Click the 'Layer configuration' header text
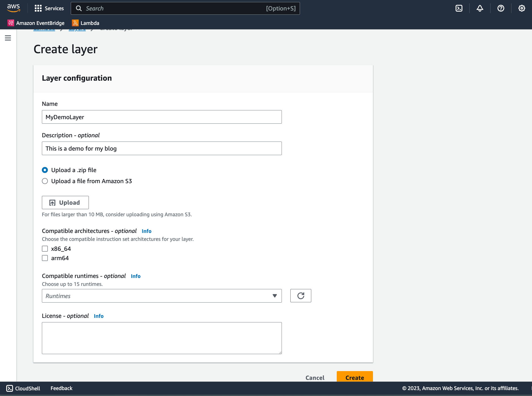This screenshot has width=532, height=396. [x=77, y=78]
